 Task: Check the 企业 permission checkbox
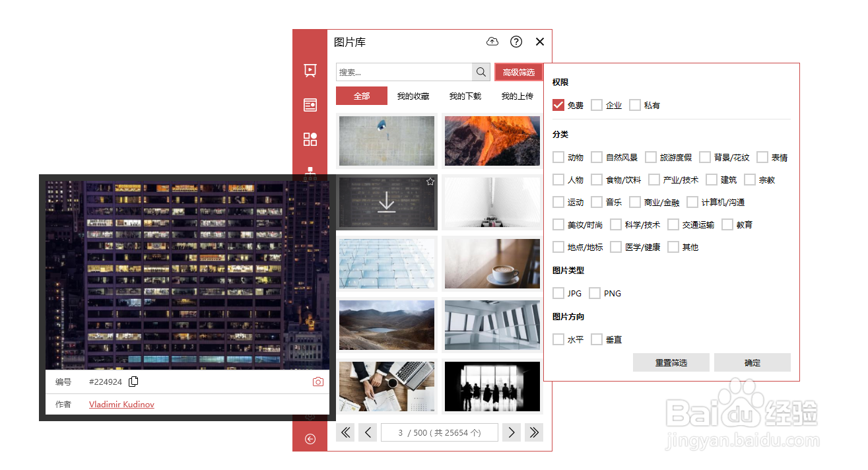click(597, 105)
